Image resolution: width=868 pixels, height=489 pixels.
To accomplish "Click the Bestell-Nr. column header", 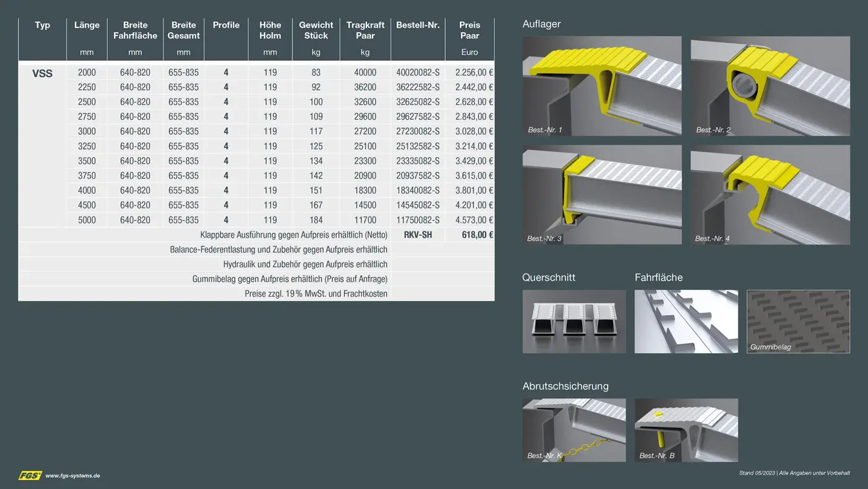I will click(418, 25).
